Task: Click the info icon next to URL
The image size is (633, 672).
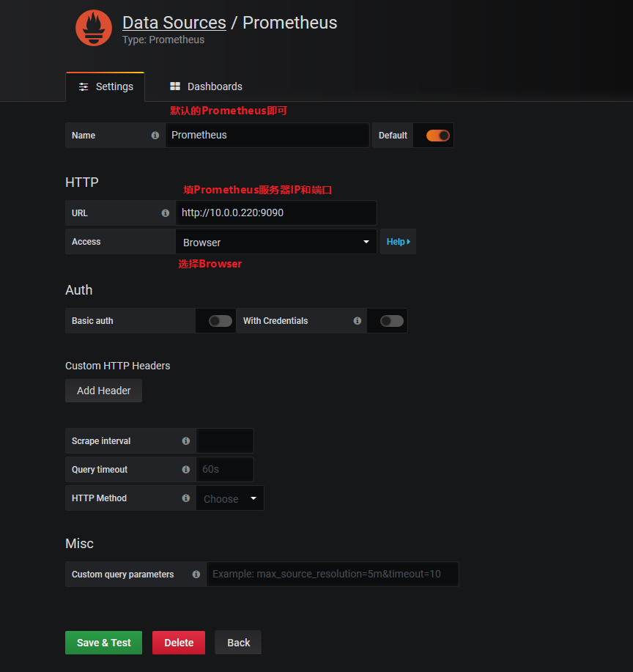Action: [x=166, y=213]
